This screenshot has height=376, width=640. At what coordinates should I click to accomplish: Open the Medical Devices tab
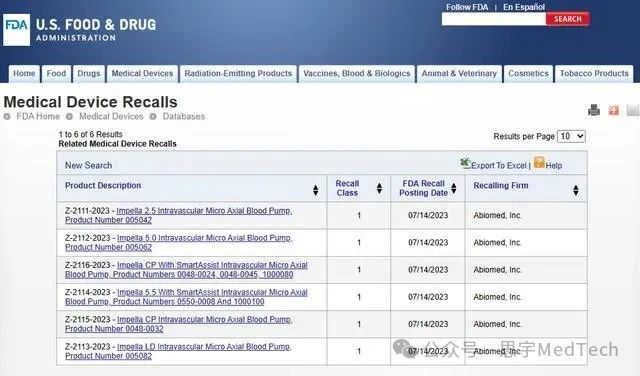click(142, 74)
